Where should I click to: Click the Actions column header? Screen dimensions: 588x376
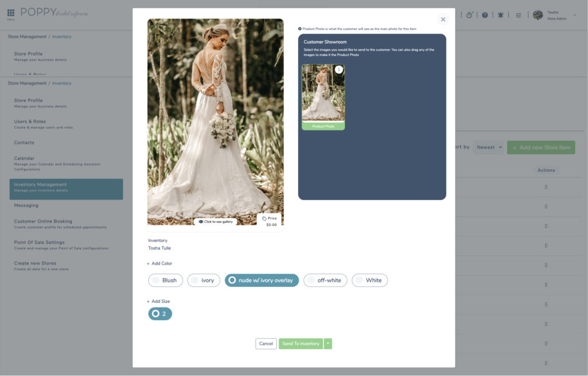546,170
